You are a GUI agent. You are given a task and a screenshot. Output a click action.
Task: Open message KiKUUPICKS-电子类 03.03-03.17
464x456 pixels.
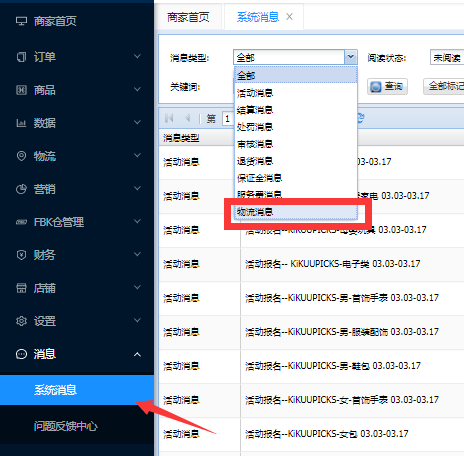[x=332, y=264]
